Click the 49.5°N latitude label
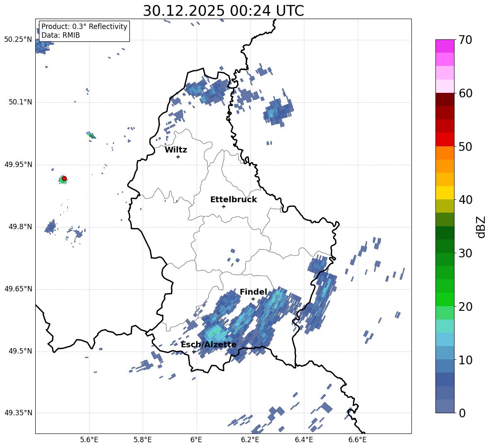491x448 pixels. [20, 351]
